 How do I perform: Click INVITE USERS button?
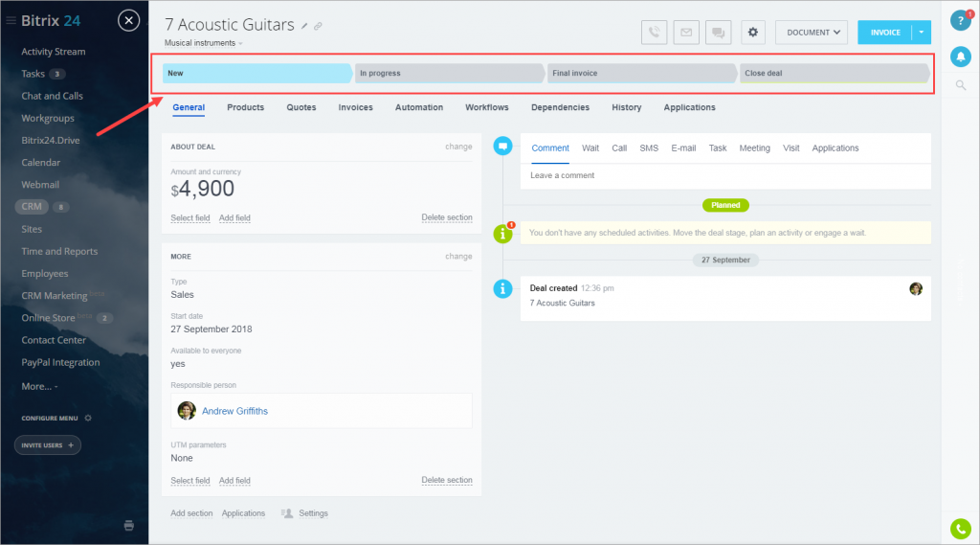click(48, 444)
